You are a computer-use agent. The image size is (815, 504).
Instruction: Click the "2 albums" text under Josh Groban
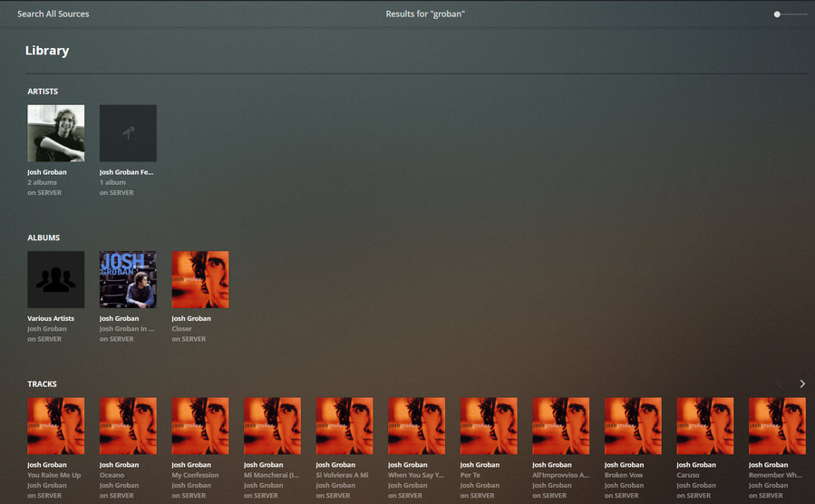42,182
